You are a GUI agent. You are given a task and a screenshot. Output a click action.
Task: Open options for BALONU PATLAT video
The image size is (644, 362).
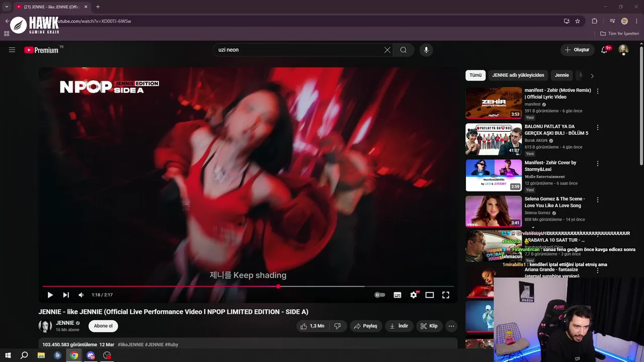[598, 127]
